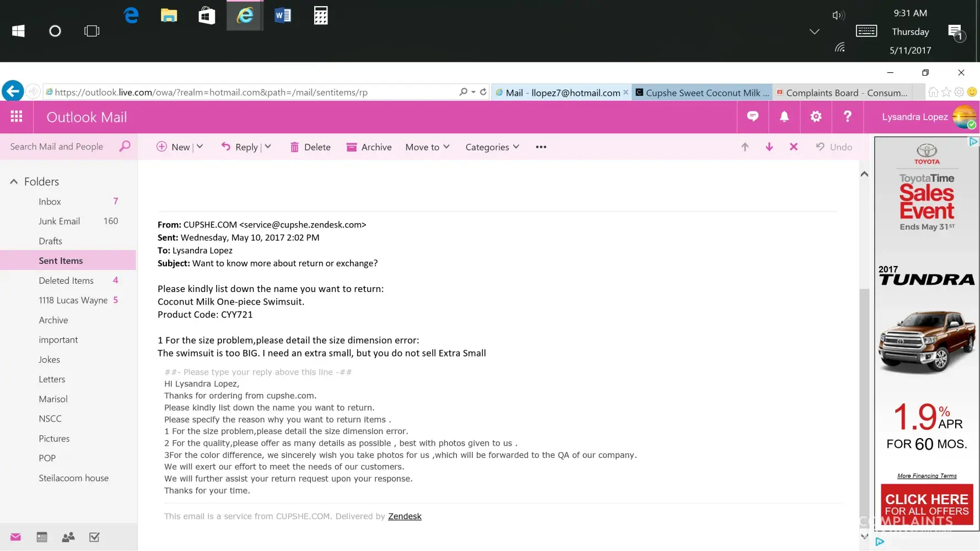980x551 pixels.
Task: Close the open message with X
Action: [793, 147]
